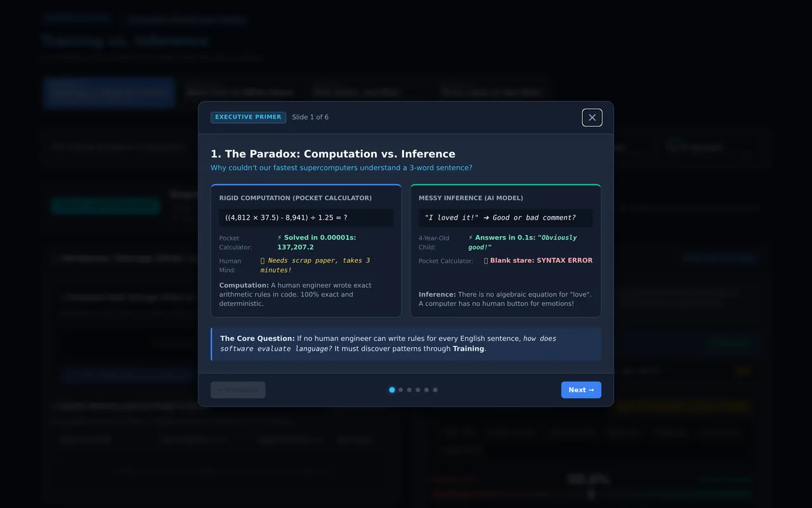Select the heading "1. The Paradox: Computation vs. Inference"

point(333,154)
